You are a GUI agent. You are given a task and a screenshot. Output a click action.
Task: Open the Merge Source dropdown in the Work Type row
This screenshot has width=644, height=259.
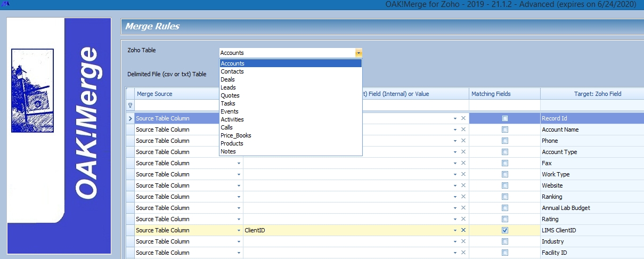pos(239,174)
